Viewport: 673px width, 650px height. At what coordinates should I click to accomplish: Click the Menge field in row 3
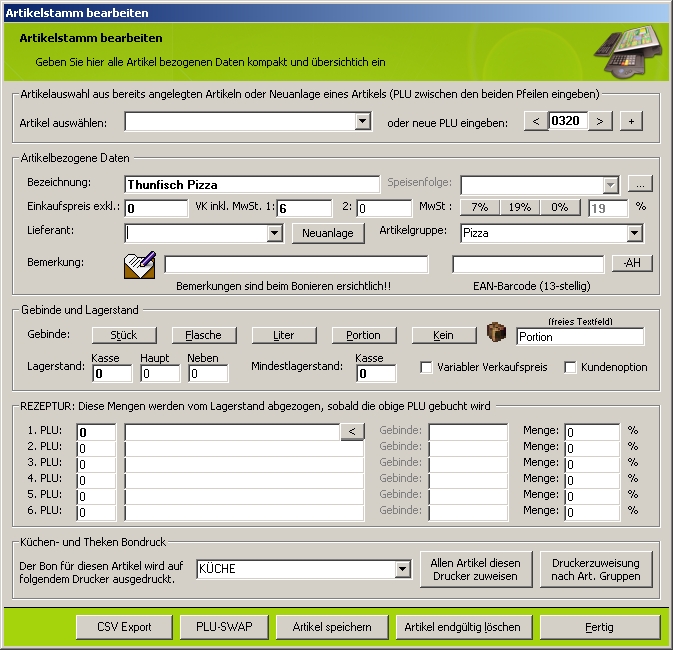(592, 464)
